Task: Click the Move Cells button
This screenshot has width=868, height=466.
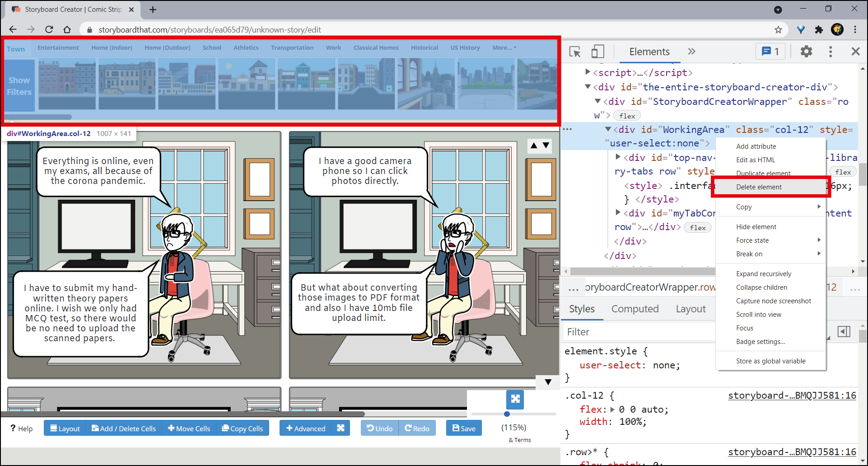Action: point(189,428)
